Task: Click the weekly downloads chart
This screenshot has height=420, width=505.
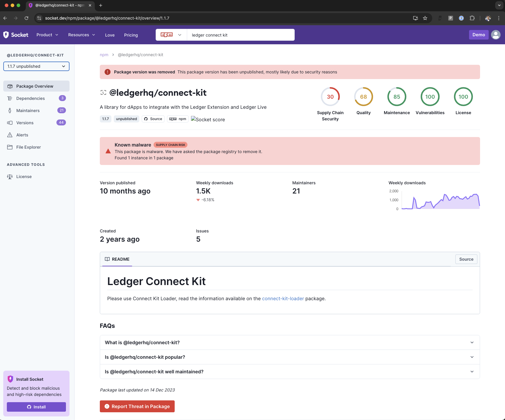Action: click(x=440, y=201)
